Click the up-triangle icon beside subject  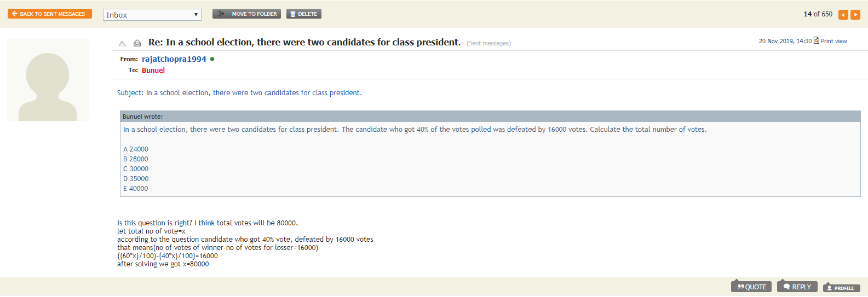click(x=122, y=43)
